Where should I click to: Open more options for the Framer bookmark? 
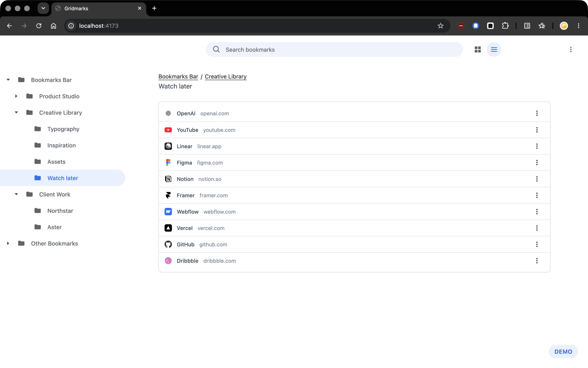click(x=537, y=195)
